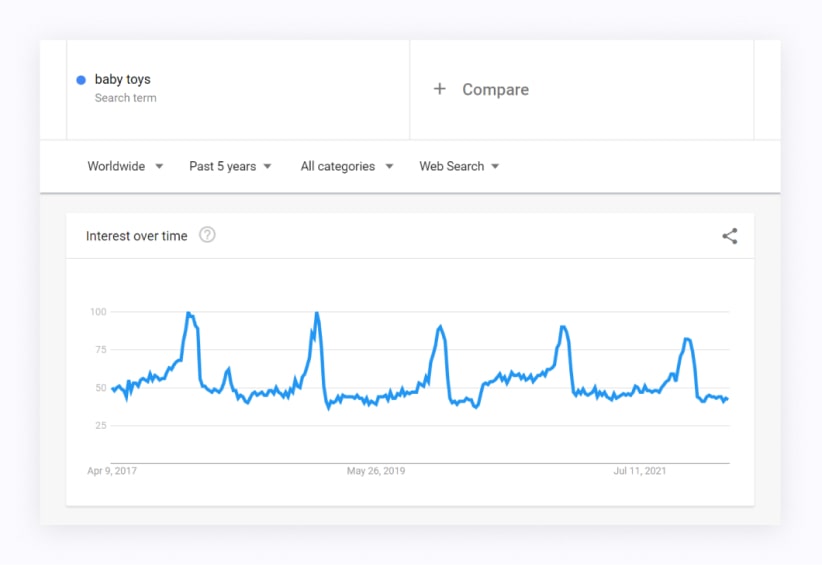Click the share icon on Interest over time
The height and width of the screenshot is (565, 822).
pos(729,236)
